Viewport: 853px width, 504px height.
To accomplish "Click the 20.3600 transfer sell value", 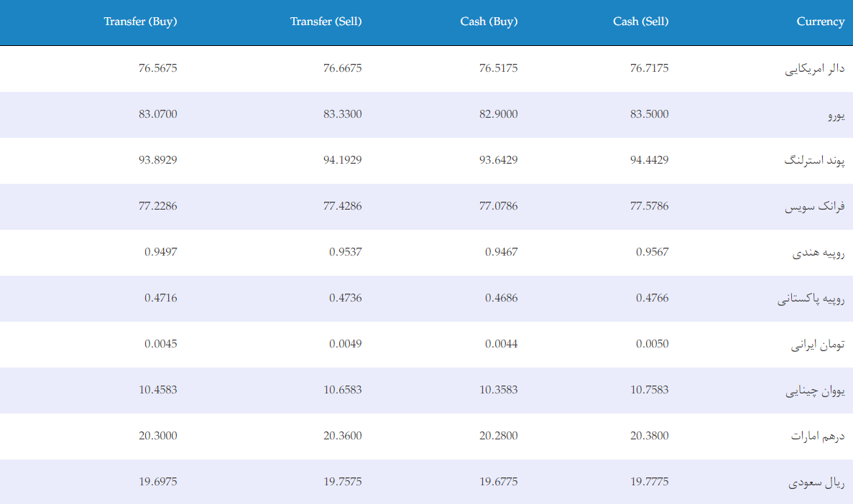I will pos(342,436).
